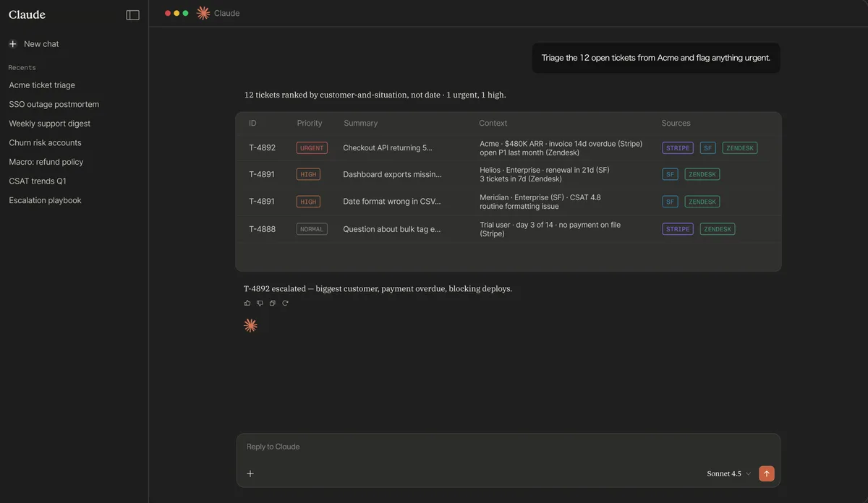Click the HIGH badge on the Date format row
The width and height of the screenshot is (868, 503).
point(308,202)
